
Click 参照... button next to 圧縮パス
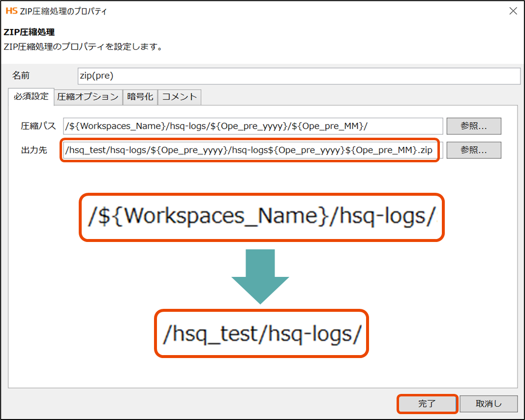(x=474, y=126)
